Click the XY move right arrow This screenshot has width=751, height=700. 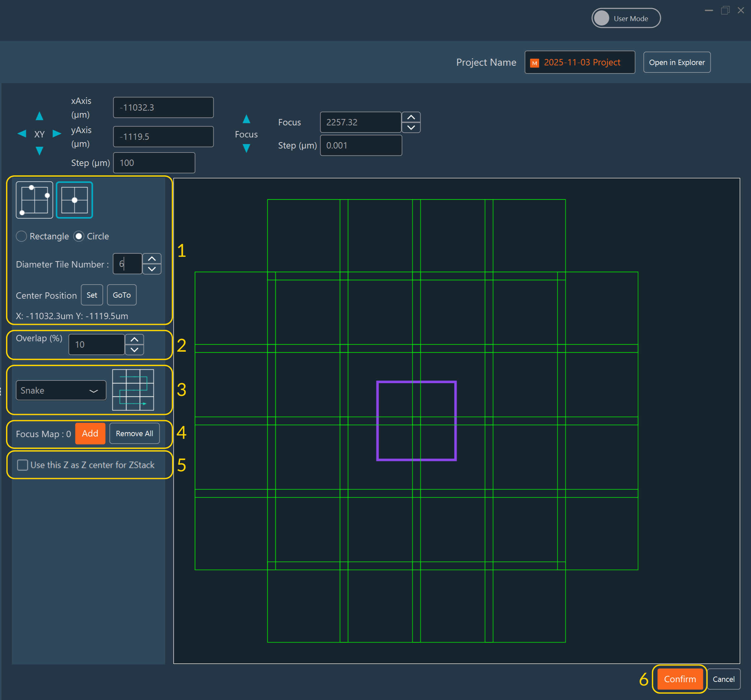57,134
